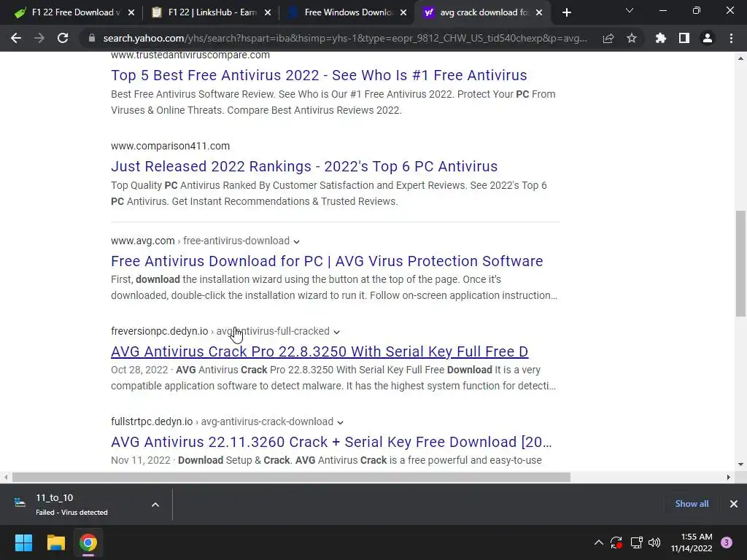Close the F1 22 LinksHub tab
The width and height of the screenshot is (747, 560).
(x=268, y=12)
